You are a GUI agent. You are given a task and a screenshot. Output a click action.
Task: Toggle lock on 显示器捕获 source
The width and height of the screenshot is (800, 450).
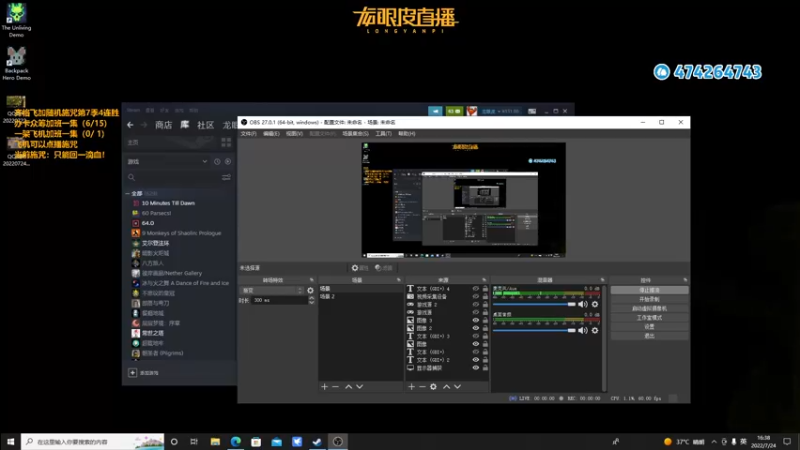coord(485,368)
